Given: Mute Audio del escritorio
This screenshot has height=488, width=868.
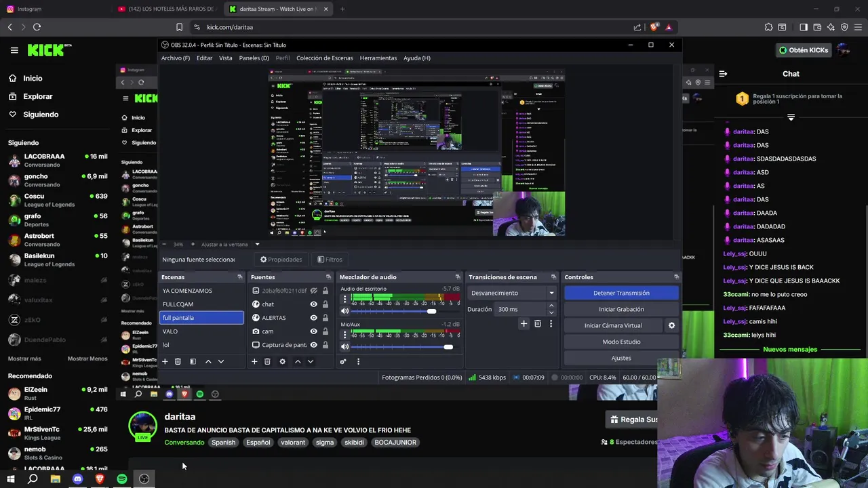Looking at the screenshot, I should [344, 311].
